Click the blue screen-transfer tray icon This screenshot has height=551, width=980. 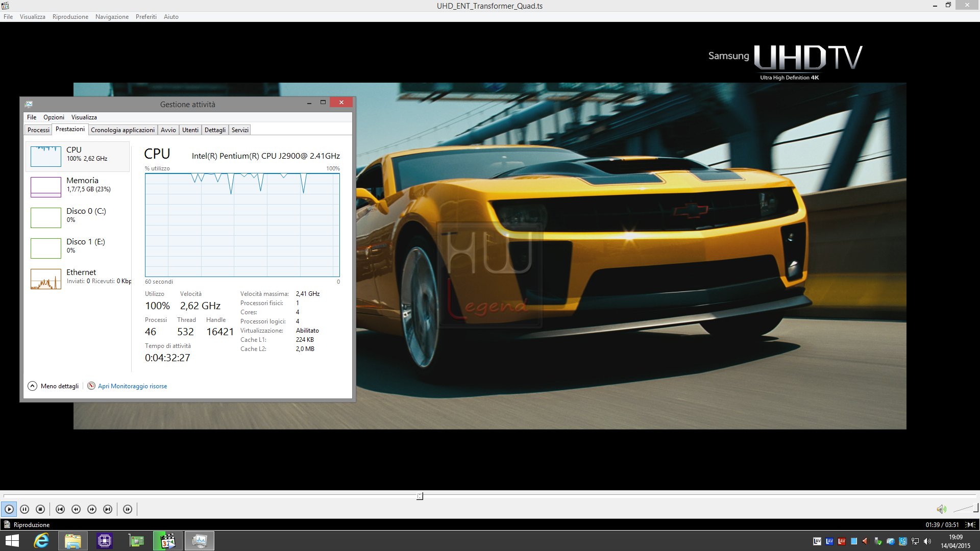tap(903, 541)
